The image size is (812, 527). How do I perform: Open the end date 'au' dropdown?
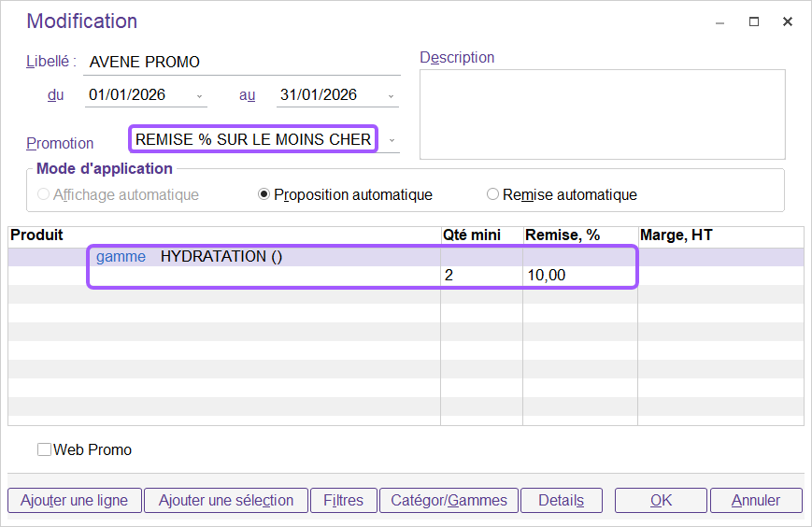392,95
